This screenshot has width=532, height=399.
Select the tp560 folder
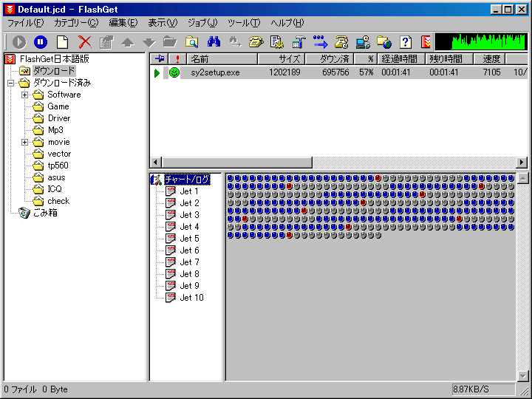pos(58,166)
